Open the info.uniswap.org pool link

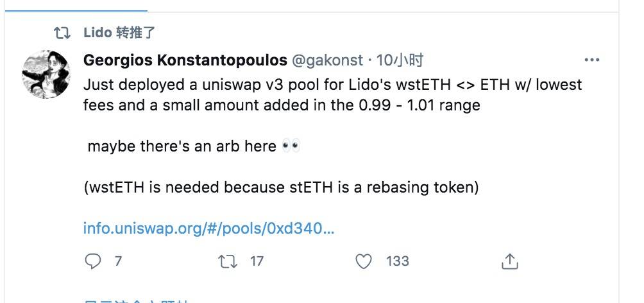[x=208, y=228]
